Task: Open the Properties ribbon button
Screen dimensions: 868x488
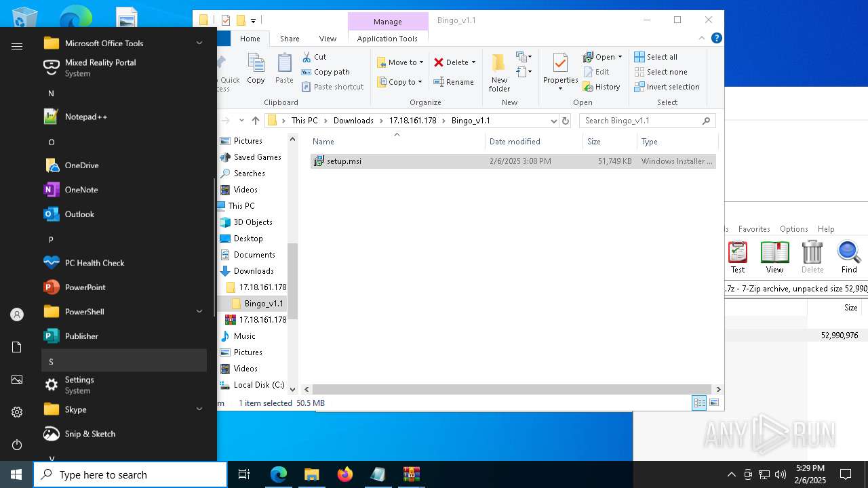Action: pos(560,73)
